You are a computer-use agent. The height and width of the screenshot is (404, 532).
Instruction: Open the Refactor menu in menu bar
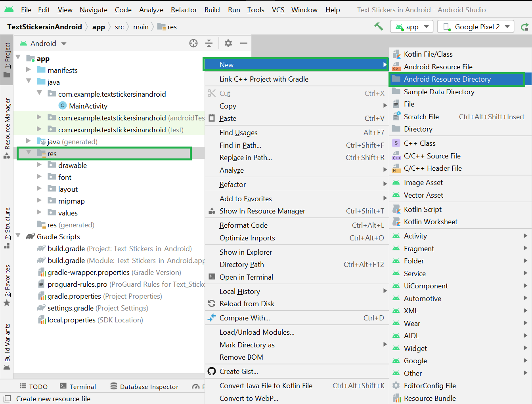point(184,10)
